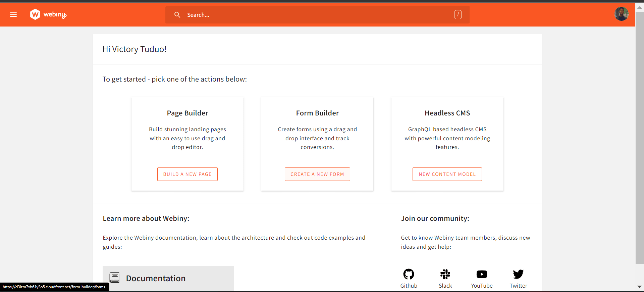Click the scrollbar down arrow
This screenshot has height=292, width=644.
pos(639,287)
